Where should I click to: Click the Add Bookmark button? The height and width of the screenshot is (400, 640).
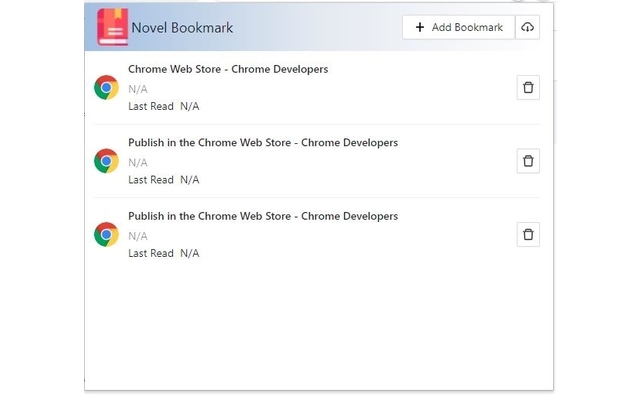click(458, 27)
